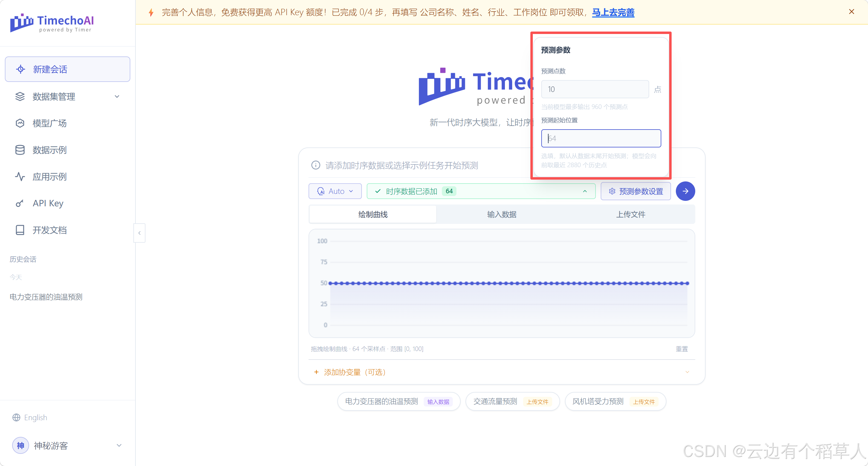Viewport: 868px width, 466px height.
Task: Edit the 预测点数 field showing 10
Action: [x=595, y=89]
